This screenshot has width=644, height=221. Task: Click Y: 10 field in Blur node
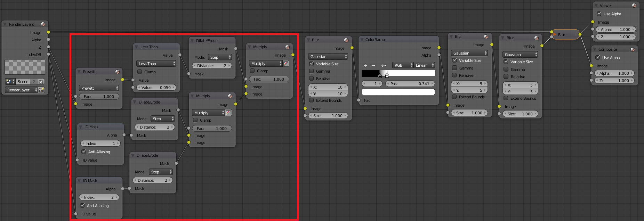[328, 94]
